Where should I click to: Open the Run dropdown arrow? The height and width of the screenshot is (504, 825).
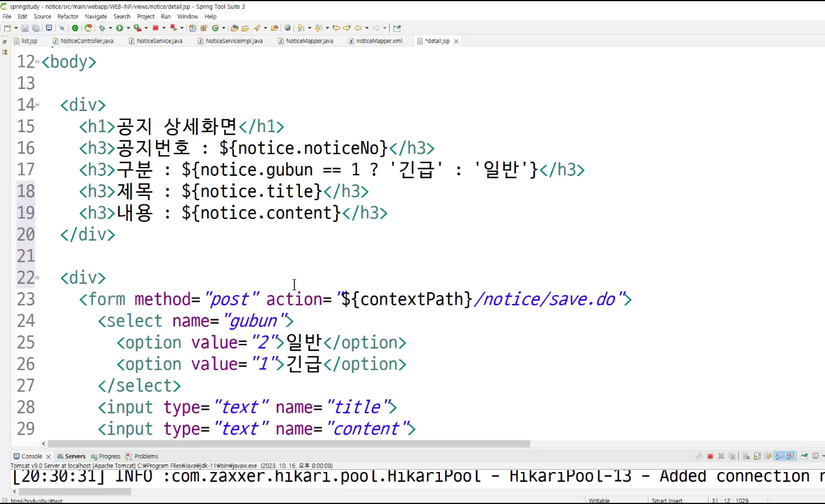point(128,28)
